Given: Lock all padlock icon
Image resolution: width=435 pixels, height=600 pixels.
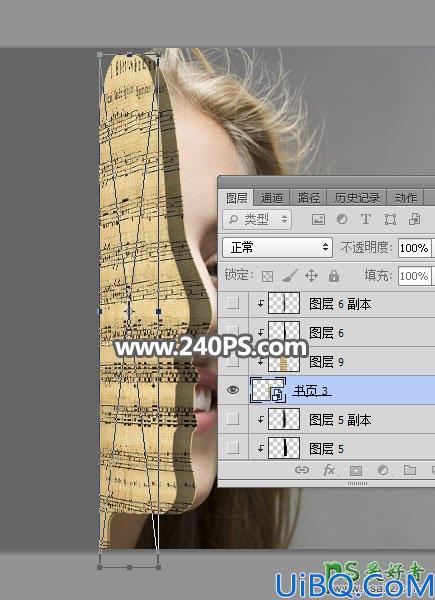Looking at the screenshot, I should [334, 276].
